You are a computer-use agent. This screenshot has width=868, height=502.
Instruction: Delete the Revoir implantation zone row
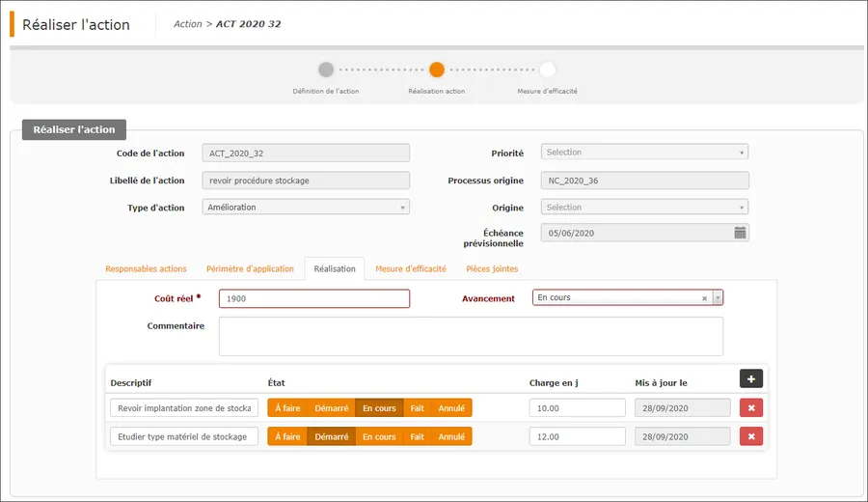(x=751, y=407)
